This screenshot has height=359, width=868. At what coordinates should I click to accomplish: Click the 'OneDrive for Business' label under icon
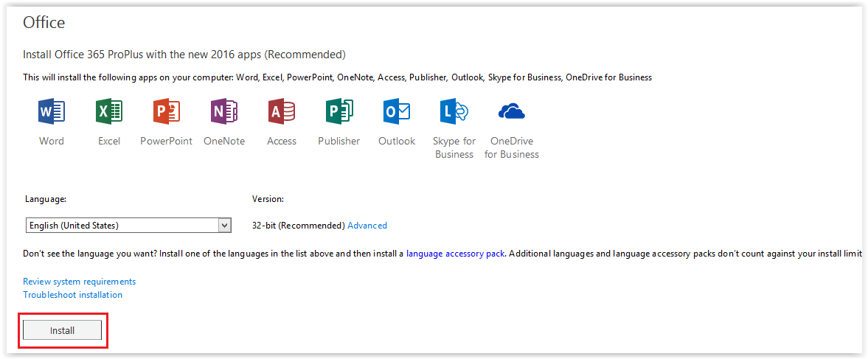512,147
